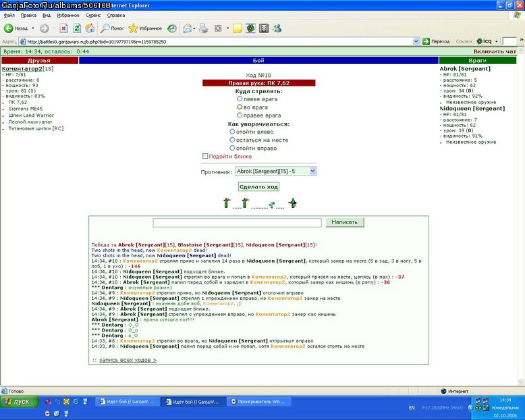
Task: Expand the icq toolbar dropdown arrow
Action: pyautogui.click(x=496, y=42)
